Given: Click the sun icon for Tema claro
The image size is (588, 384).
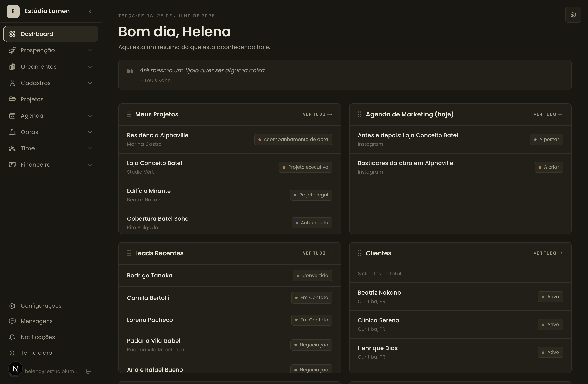Looking at the screenshot, I should (x=12, y=353).
